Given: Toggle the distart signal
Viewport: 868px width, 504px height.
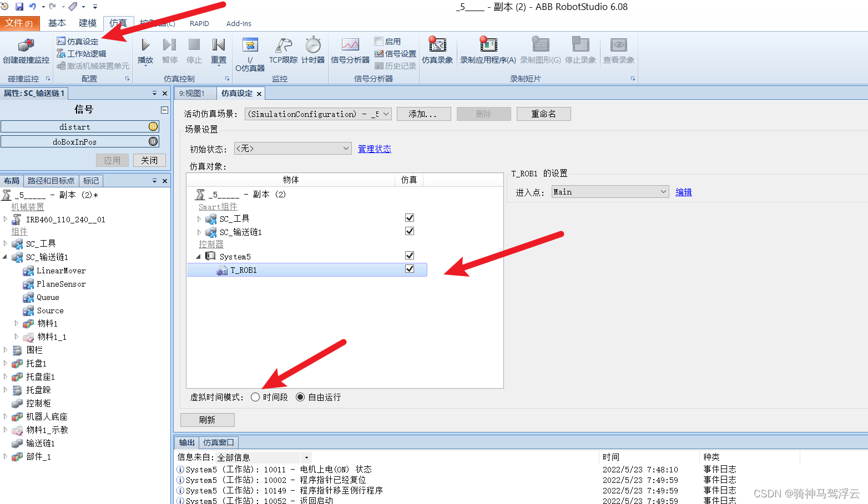Looking at the screenshot, I should [x=80, y=127].
